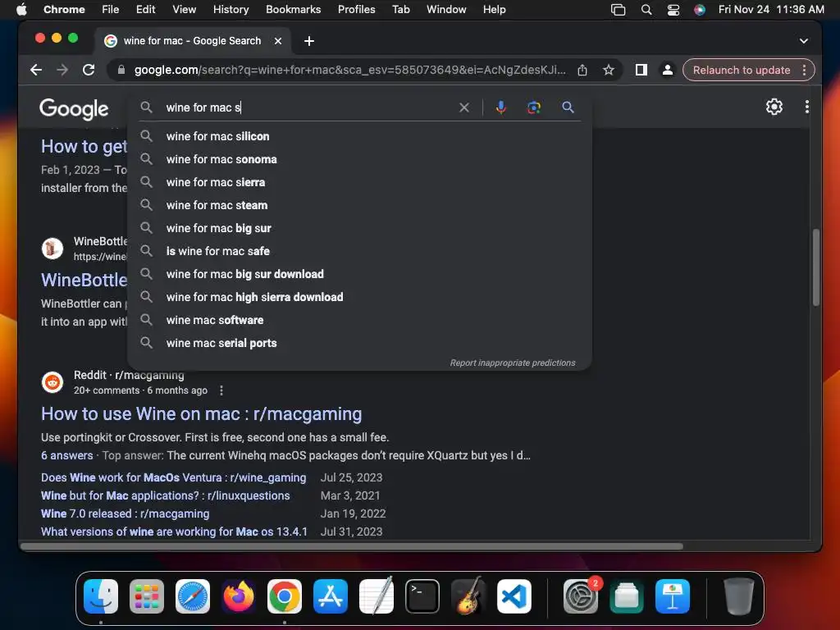Image resolution: width=840 pixels, height=630 pixels.
Task: Launch GarageBand from the dock
Action: [x=468, y=596]
